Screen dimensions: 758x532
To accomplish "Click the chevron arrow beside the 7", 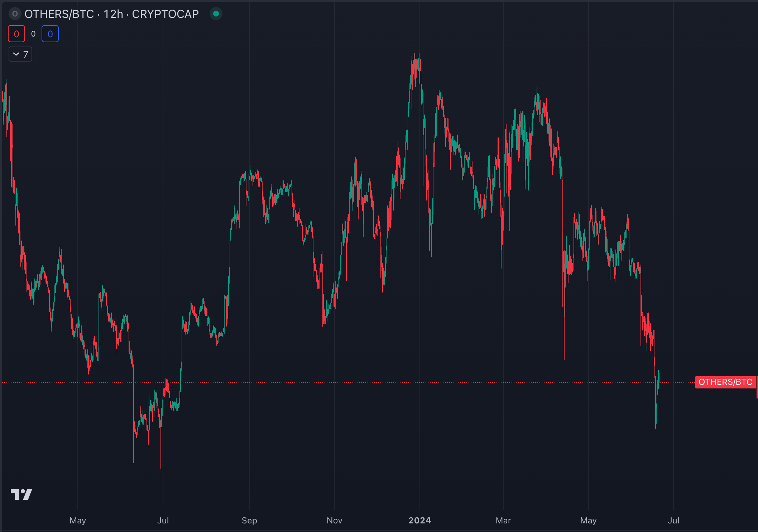I will pyautogui.click(x=16, y=54).
